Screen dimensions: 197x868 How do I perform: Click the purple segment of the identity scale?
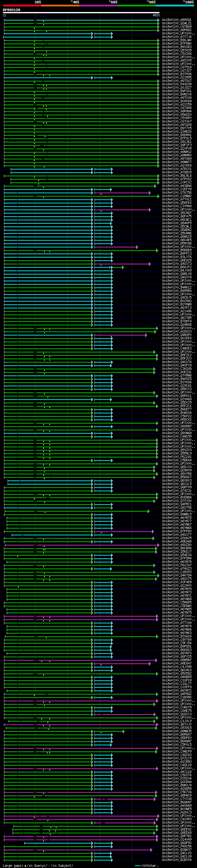[99, 6]
